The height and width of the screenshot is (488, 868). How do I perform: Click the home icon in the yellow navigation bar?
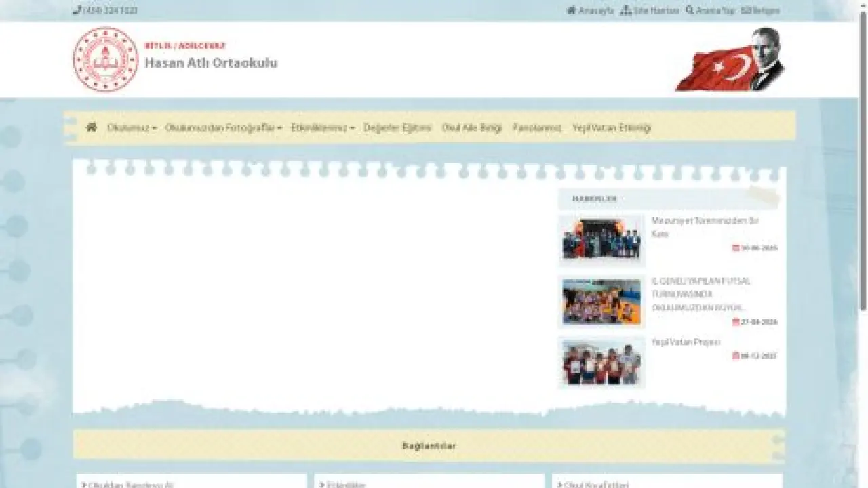pos(92,127)
